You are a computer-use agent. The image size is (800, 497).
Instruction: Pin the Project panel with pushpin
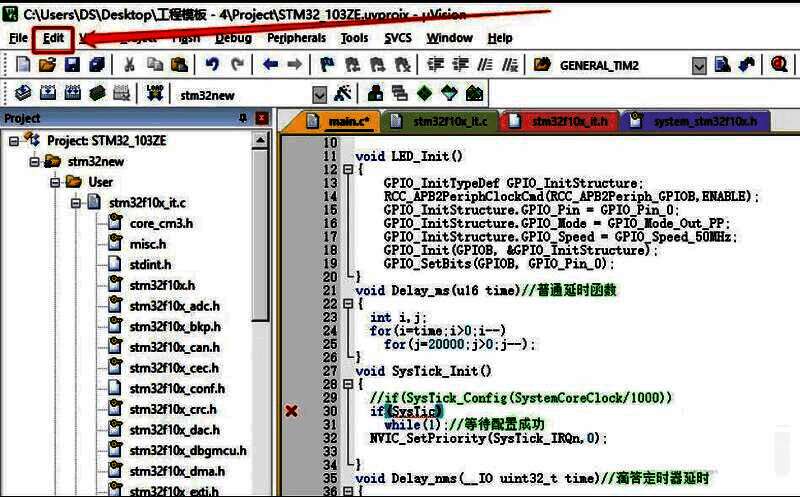(x=242, y=119)
